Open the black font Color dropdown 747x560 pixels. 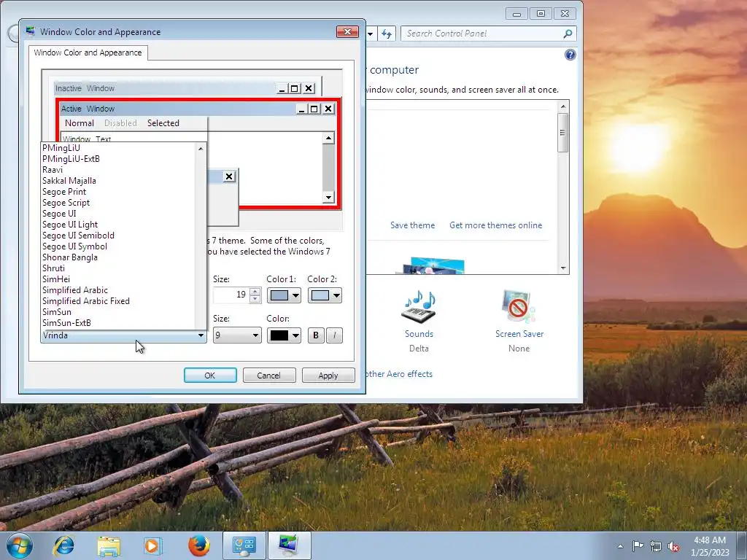click(x=284, y=335)
